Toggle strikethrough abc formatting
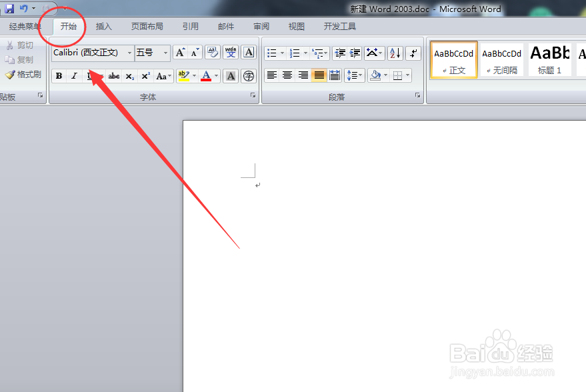The height and width of the screenshot is (392, 586). coord(113,76)
